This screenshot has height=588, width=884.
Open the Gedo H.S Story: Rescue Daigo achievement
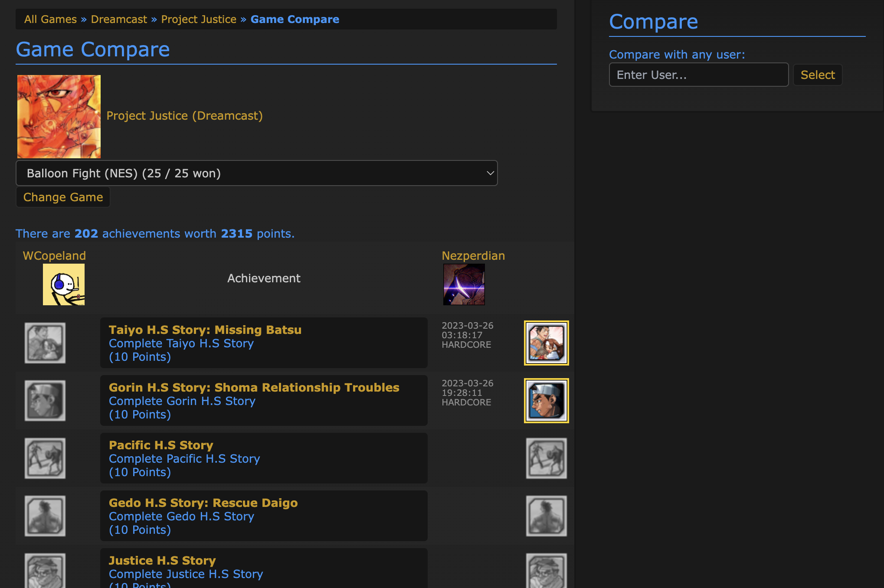pos(203,503)
